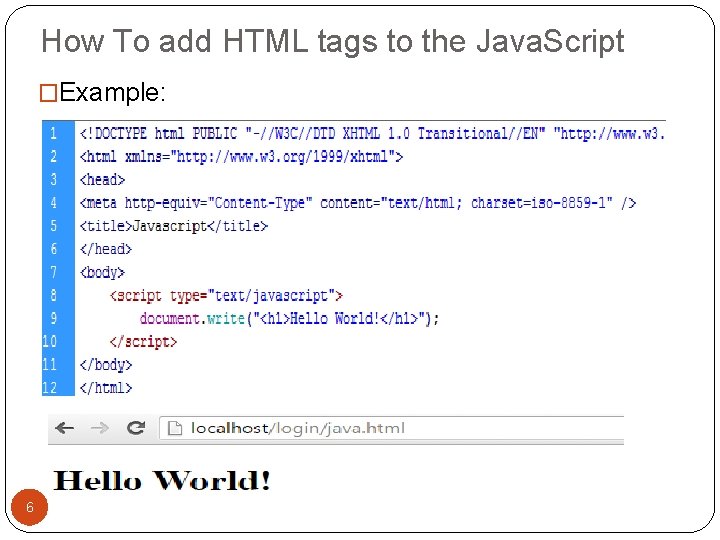Click the Example: bullet text
Screen dimensions: 720x540
pyautogui.click(x=112, y=92)
